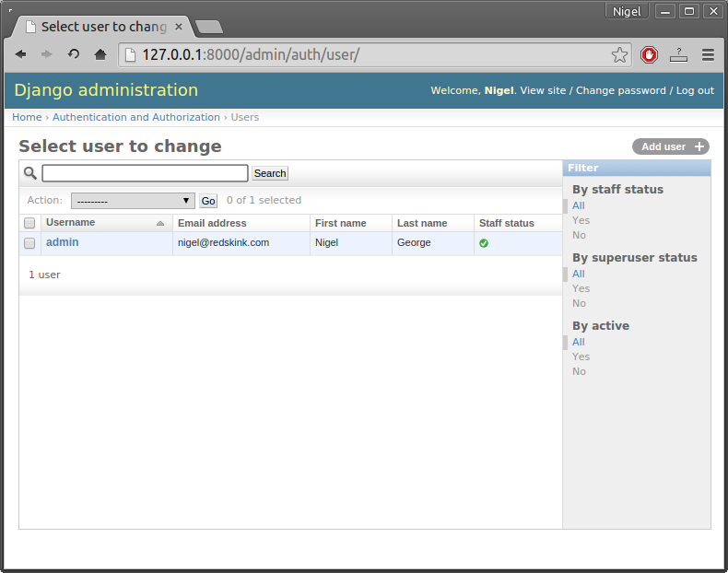Sort by Last name column

[x=422, y=223]
